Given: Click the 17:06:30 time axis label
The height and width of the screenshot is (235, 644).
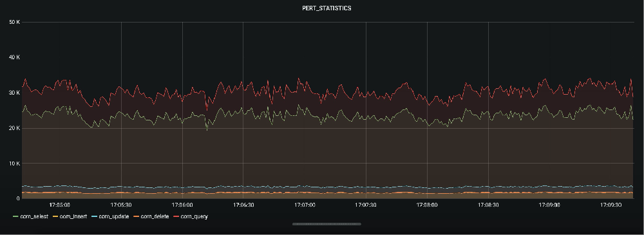Looking at the screenshot, I should (x=243, y=205).
